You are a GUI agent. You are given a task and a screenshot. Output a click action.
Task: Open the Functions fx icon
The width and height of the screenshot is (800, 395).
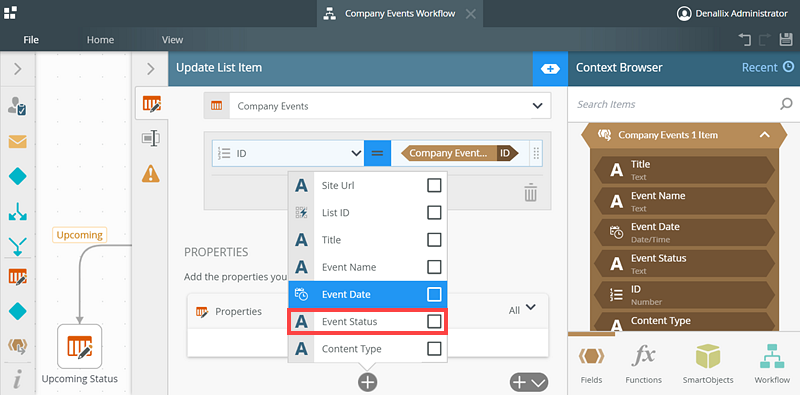pyautogui.click(x=643, y=364)
